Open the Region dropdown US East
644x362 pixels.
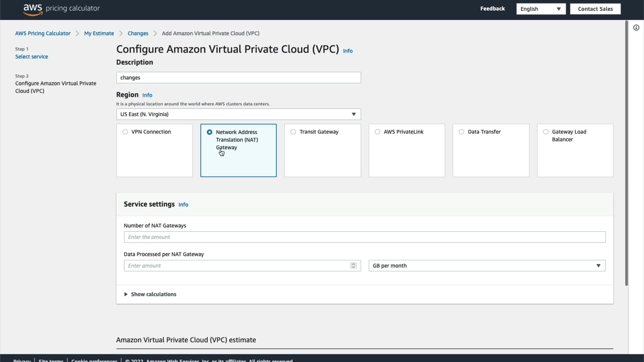pos(238,114)
